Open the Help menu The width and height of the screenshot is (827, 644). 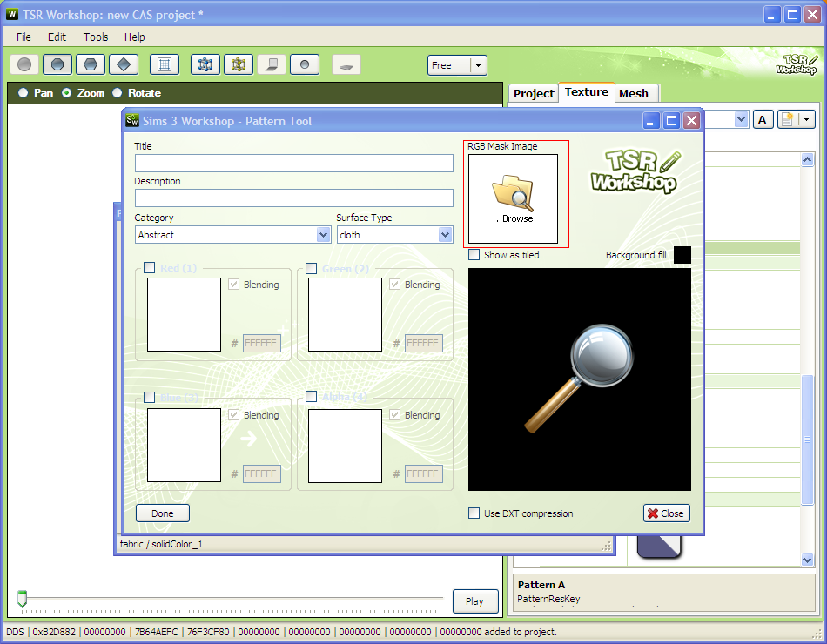(134, 37)
